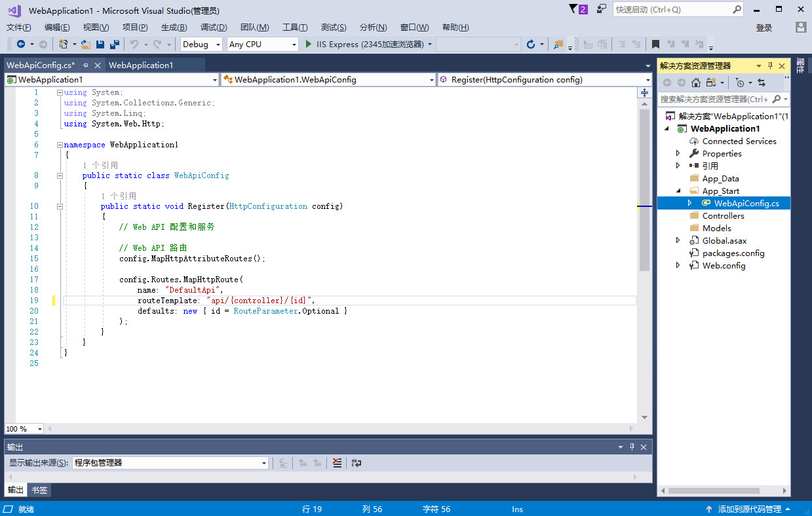Click the open file folder icon

[x=86, y=45]
